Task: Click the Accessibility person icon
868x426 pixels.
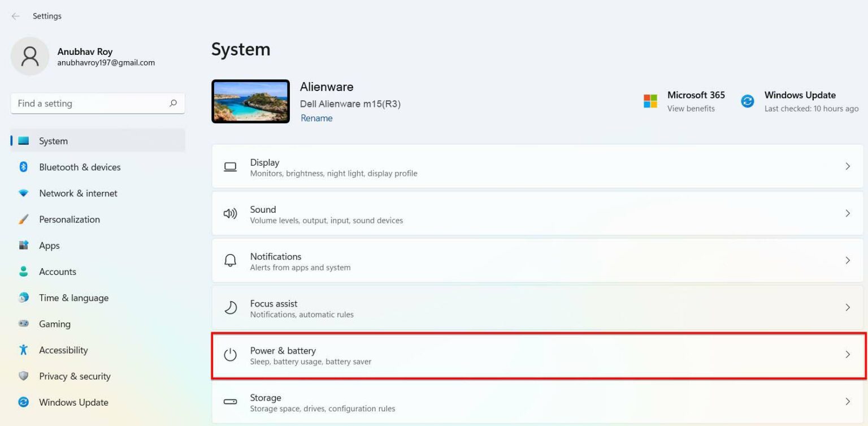Action: [x=23, y=350]
